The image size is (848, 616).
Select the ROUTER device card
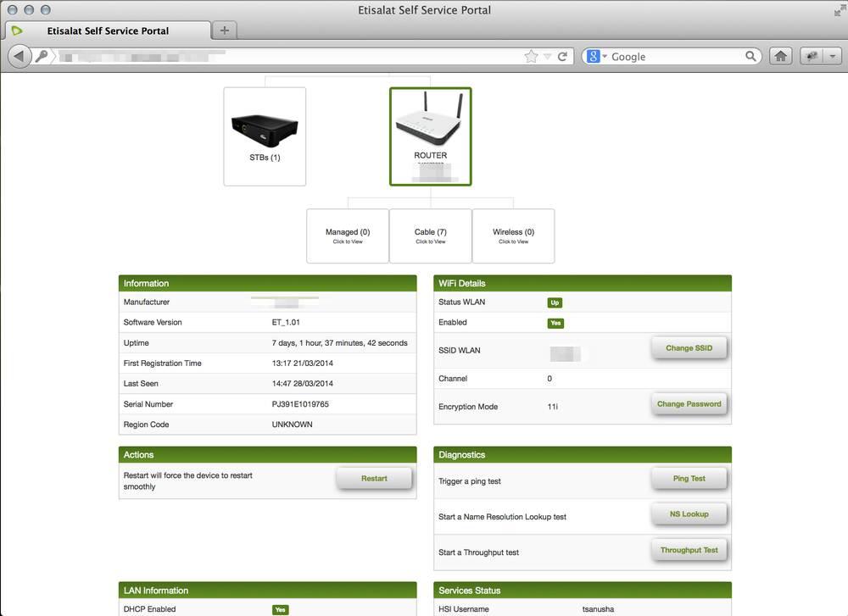pyautogui.click(x=431, y=136)
